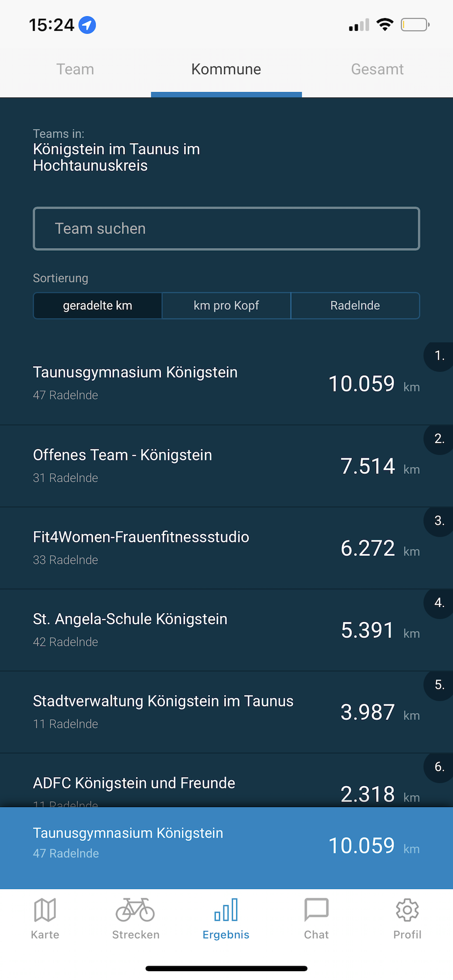Screen dimensions: 453x980
Task: Select the Kommune tab
Action: pyautogui.click(x=226, y=70)
